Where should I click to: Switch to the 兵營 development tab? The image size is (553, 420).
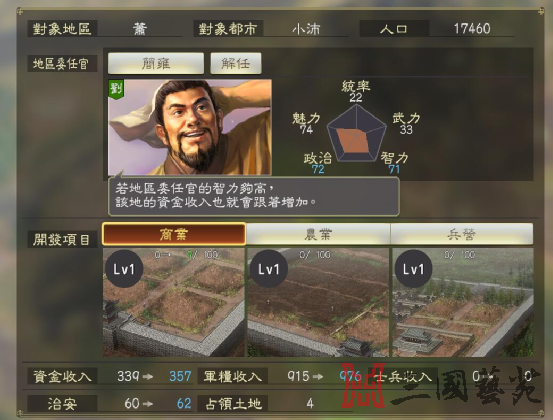(462, 234)
